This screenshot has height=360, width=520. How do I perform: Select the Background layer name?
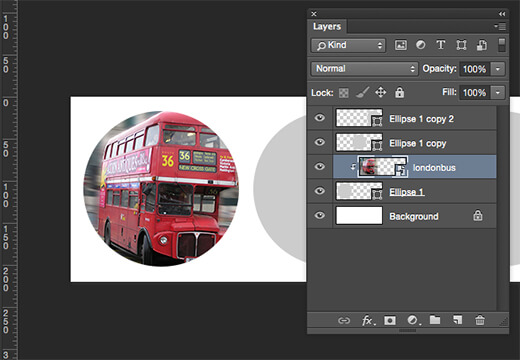[x=414, y=217]
